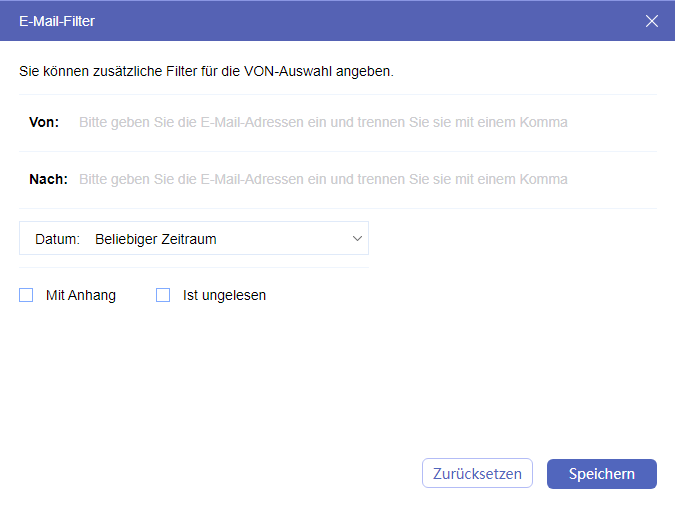The width and height of the screenshot is (675, 507).
Task: Close the E-Mail-Filter dialog with the X
Action: pos(652,21)
